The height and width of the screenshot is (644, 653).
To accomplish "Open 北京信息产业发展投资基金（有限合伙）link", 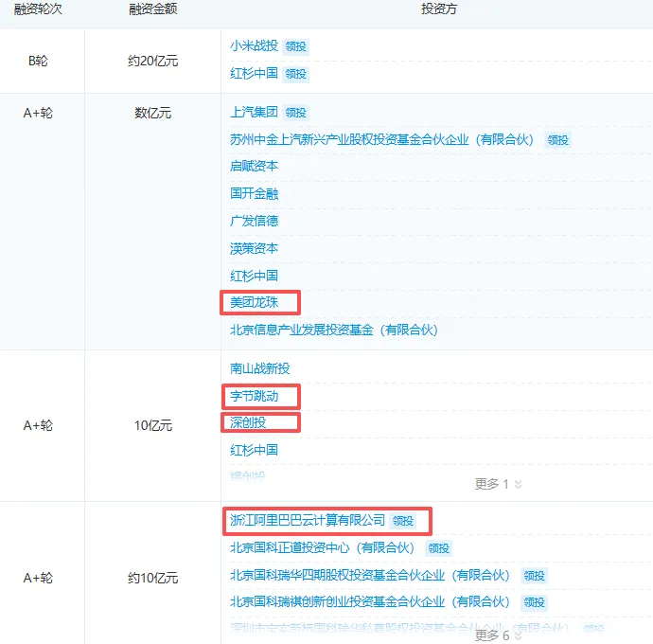I will coord(334,331).
